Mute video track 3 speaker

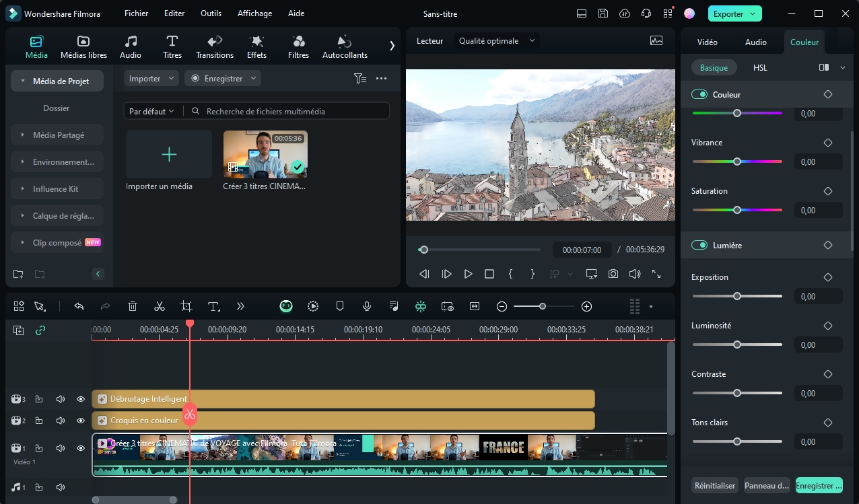coord(61,399)
